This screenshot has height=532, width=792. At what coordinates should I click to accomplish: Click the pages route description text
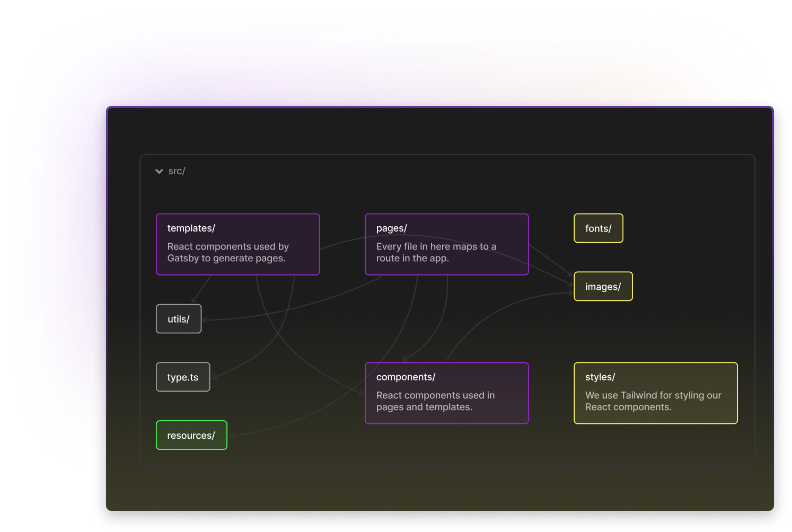point(436,252)
